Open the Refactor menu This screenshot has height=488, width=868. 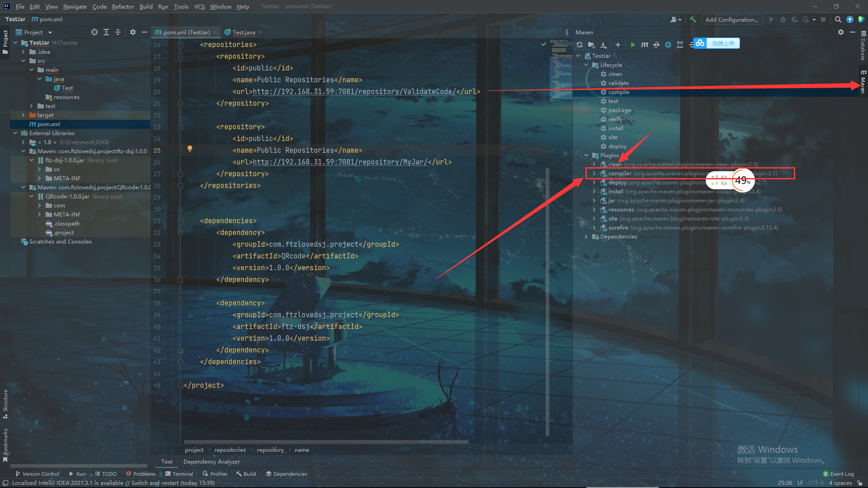click(123, 6)
